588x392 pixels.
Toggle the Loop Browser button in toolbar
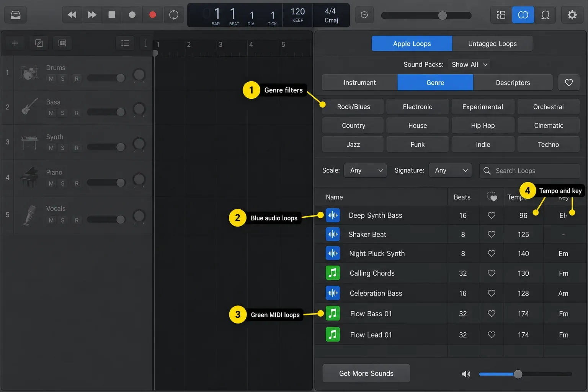coord(523,15)
